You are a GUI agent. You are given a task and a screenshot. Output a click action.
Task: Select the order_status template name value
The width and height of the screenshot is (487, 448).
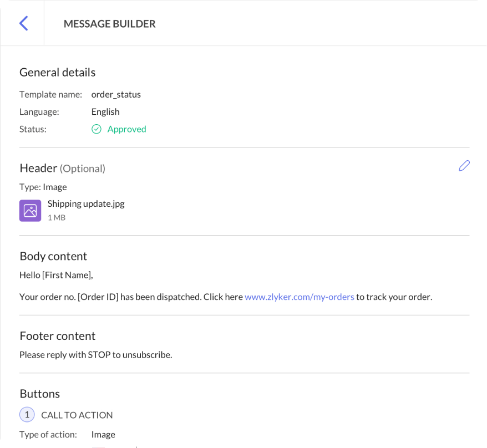116,94
